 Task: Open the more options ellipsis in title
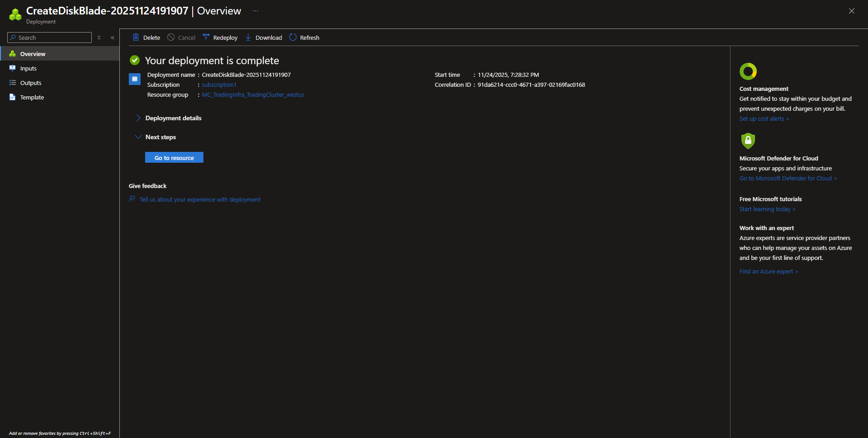[255, 11]
